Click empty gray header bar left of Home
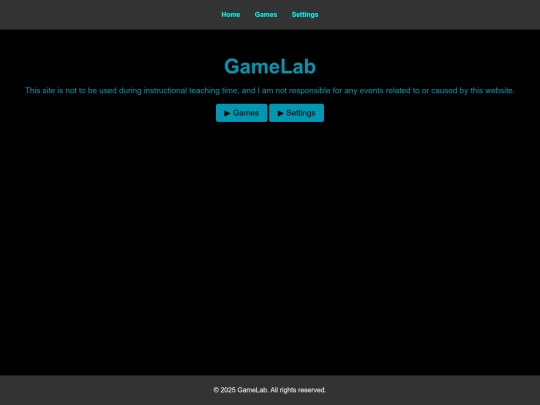 pos(103,14)
